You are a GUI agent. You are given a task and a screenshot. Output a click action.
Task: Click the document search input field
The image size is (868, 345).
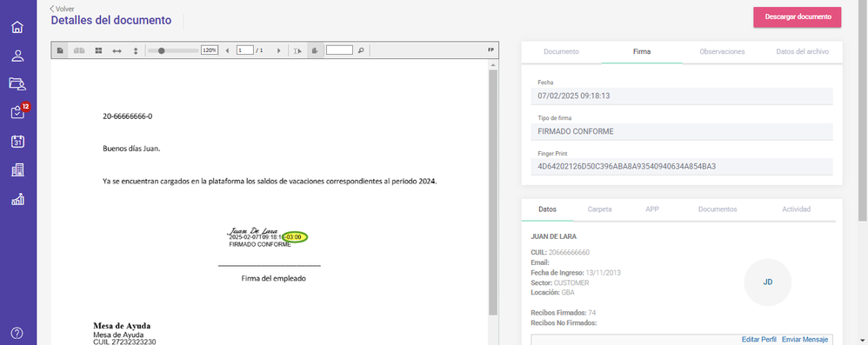click(x=339, y=50)
